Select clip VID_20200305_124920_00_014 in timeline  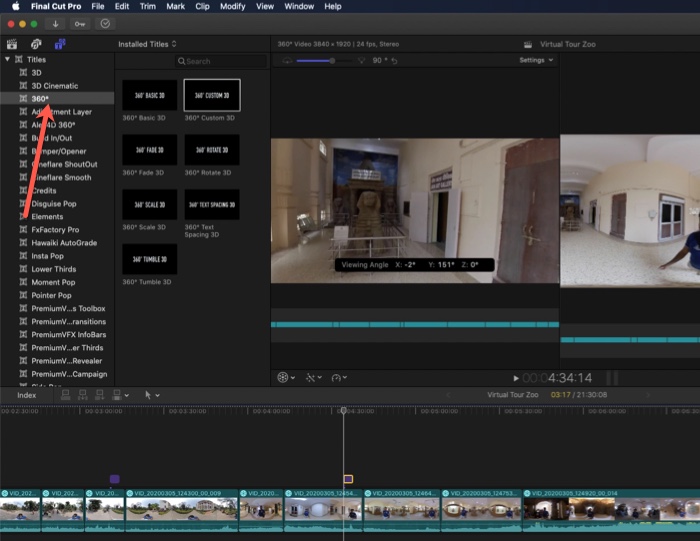[612, 511]
